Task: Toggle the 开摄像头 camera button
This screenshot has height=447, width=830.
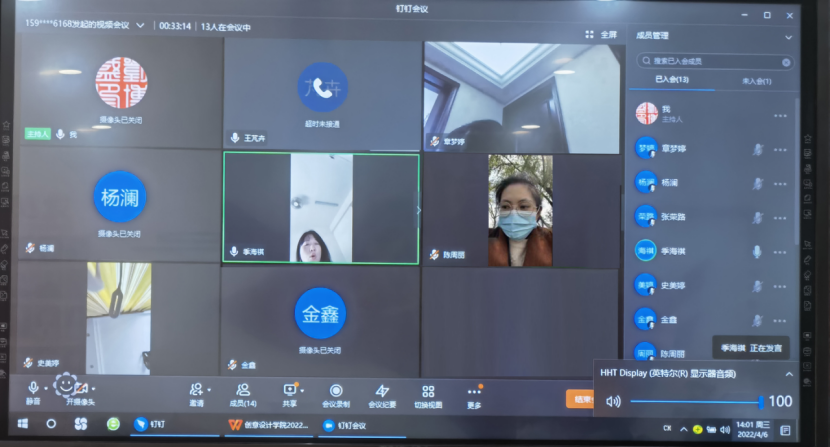Action: 81,389
